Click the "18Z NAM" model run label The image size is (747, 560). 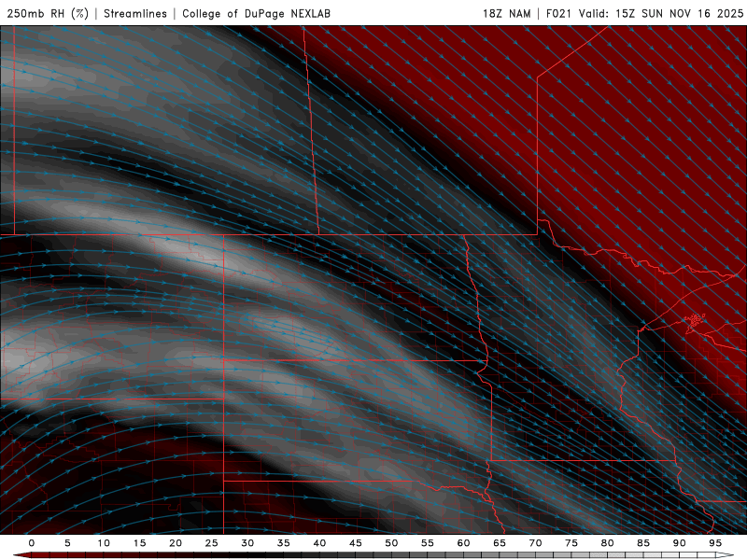(x=507, y=13)
